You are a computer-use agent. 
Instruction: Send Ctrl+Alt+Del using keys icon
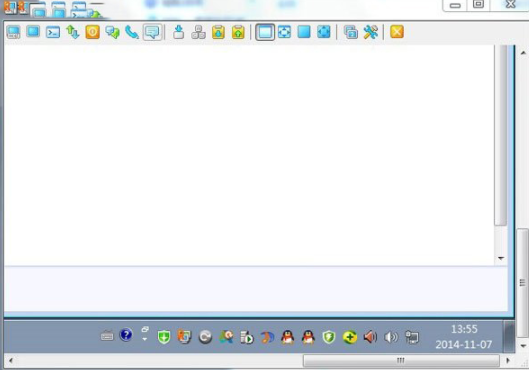(198, 32)
